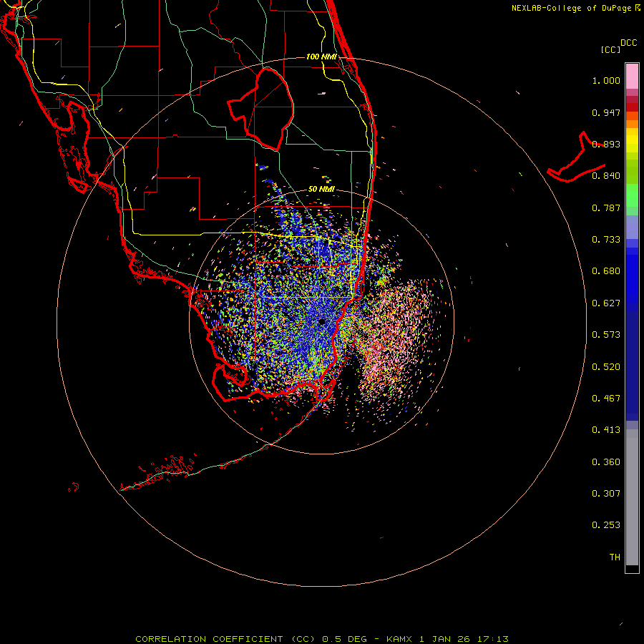Click the 0.467 legend value

point(606,399)
